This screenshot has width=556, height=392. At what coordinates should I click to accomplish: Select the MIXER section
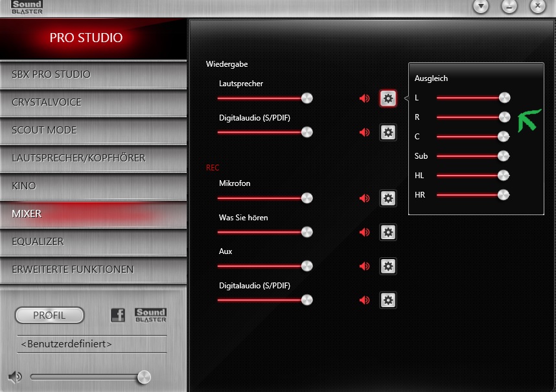tap(93, 214)
